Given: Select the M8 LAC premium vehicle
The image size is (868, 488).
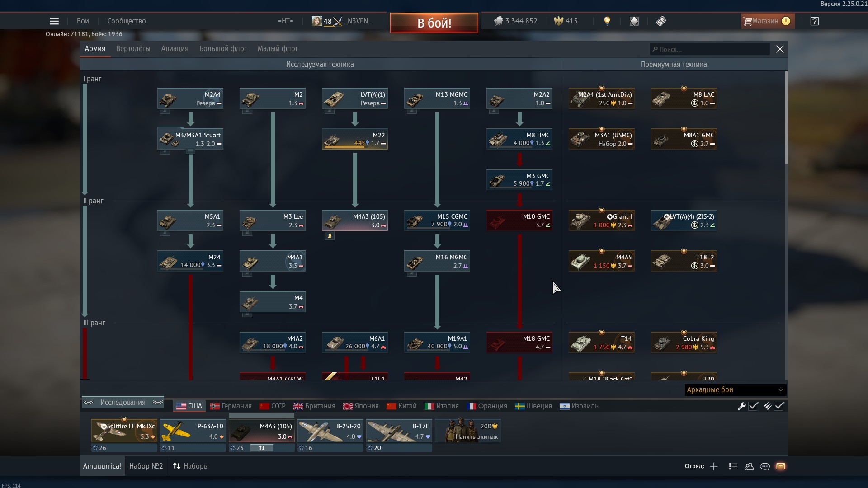Looking at the screenshot, I should tap(684, 99).
